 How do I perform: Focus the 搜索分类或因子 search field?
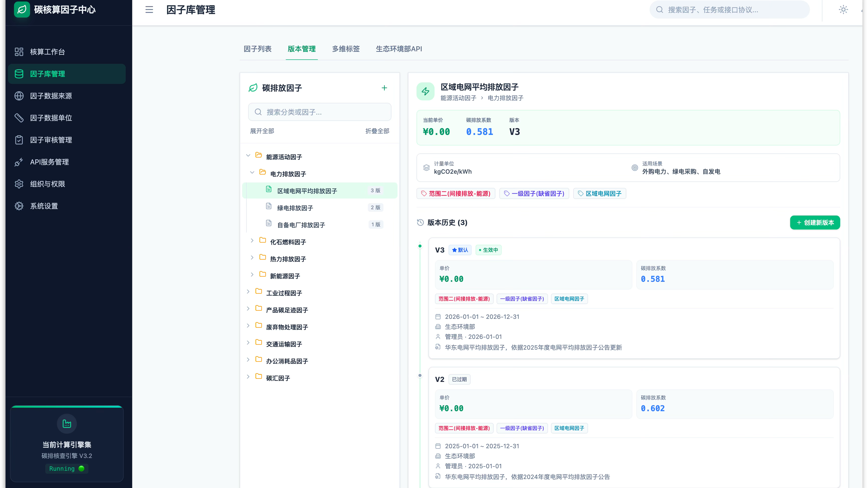pos(320,112)
